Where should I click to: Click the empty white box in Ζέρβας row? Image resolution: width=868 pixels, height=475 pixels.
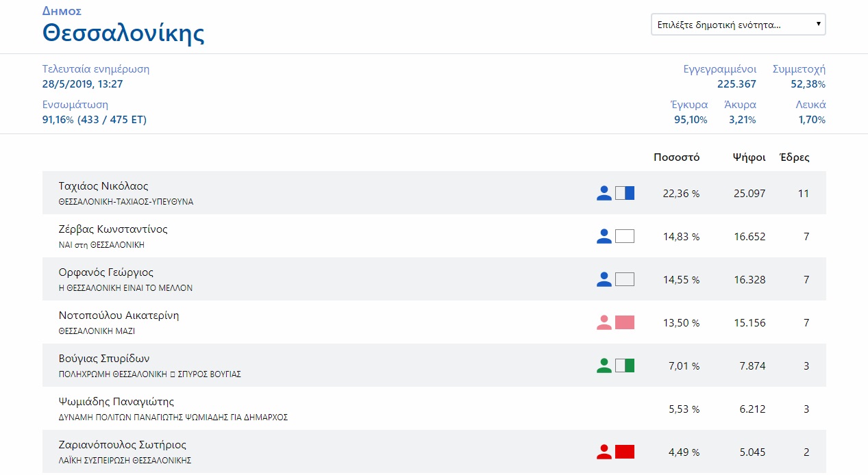pyautogui.click(x=625, y=237)
